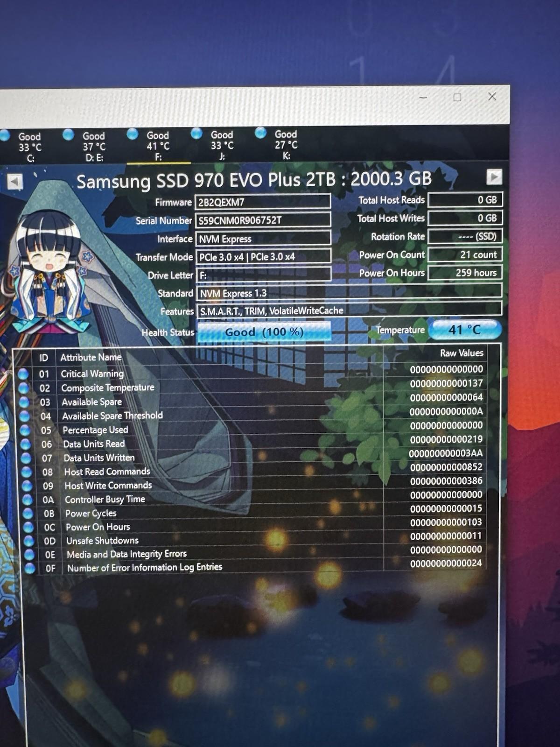This screenshot has width=560, height=747.
Task: Click the Power On Count 21 count value
Action: pyautogui.click(x=465, y=254)
